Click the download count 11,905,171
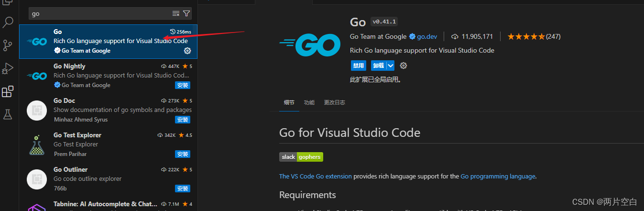This screenshot has width=644, height=211. 472,36
